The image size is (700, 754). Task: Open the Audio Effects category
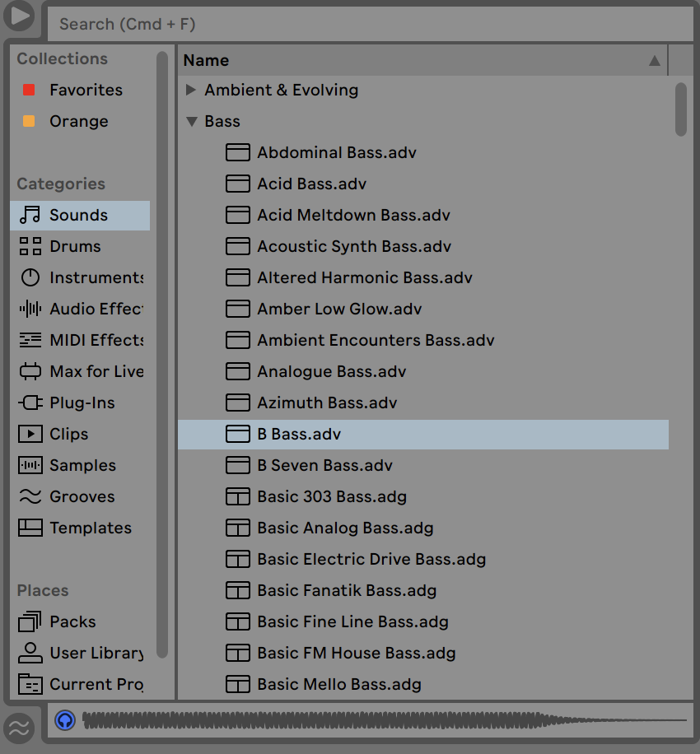pyautogui.click(x=80, y=309)
